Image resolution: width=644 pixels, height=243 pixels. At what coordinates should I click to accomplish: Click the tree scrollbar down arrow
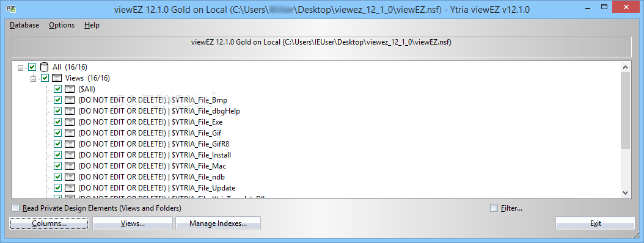point(625,192)
